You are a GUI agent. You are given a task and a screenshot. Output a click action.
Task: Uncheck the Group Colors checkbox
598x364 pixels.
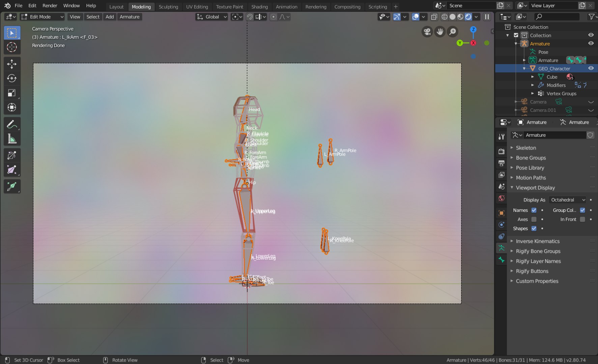pyautogui.click(x=582, y=210)
